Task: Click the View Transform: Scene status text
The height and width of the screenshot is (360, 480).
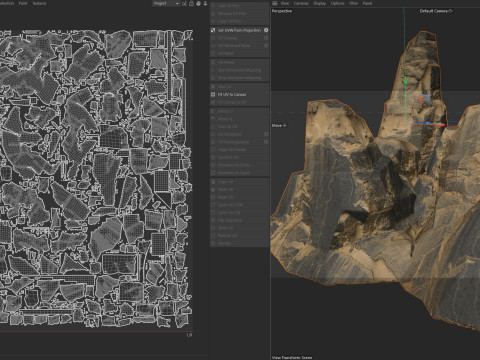Action: (x=292, y=357)
